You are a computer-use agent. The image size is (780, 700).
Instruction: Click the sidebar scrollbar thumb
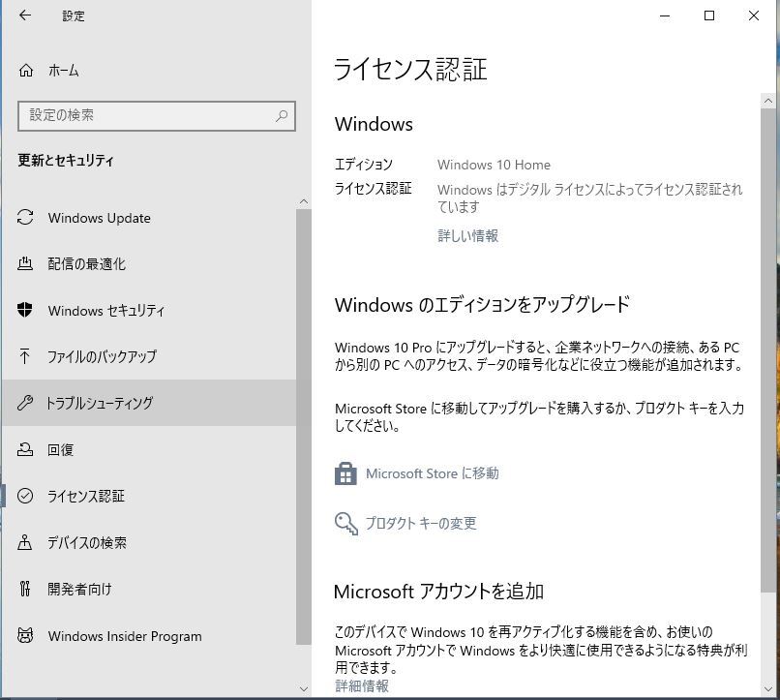(x=304, y=427)
